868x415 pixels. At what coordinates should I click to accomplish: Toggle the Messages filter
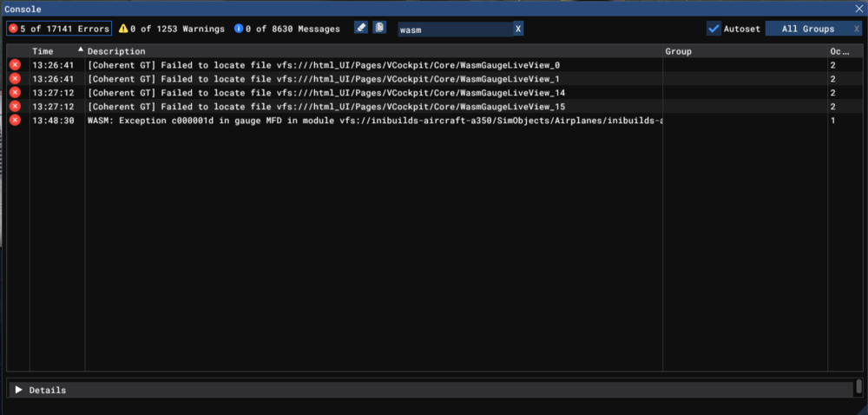coord(287,29)
